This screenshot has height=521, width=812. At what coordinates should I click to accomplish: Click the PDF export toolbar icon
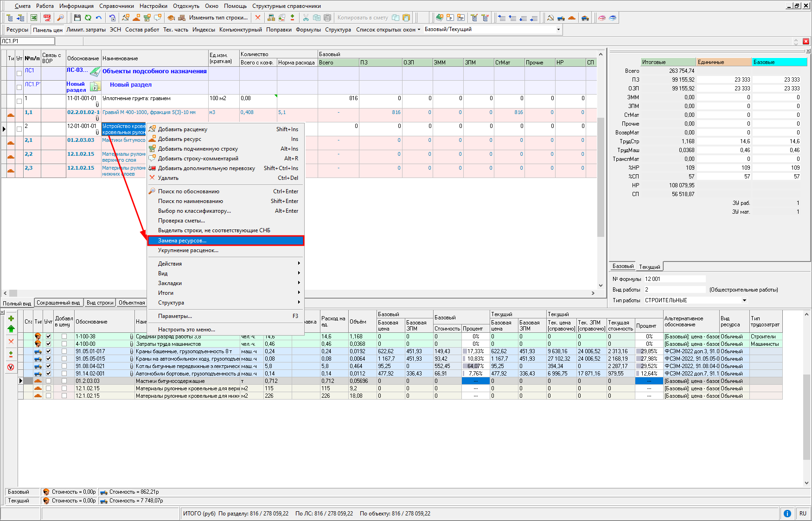click(x=47, y=18)
